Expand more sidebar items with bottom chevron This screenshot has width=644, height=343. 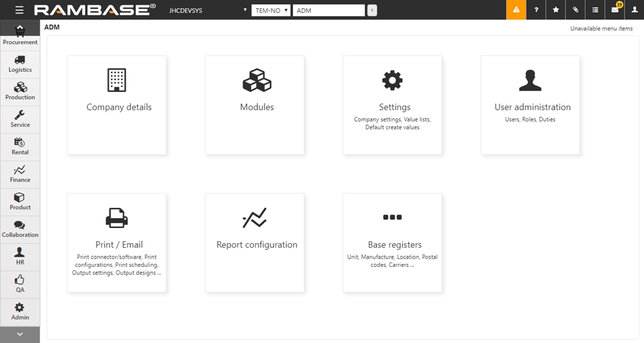pos(19,334)
